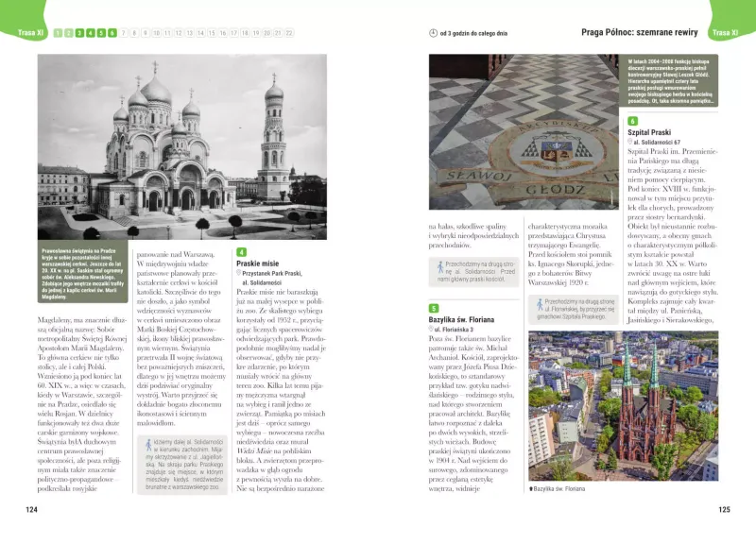
Task: Click the location pin beside al. Solidarności 67
Action: coord(629,142)
